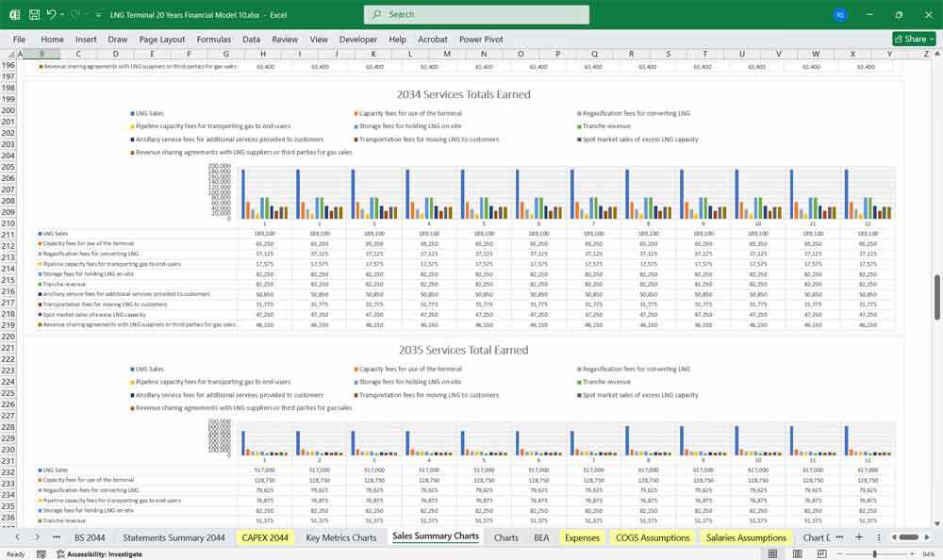This screenshot has height=560, width=943.
Task: Open the View tab
Action: point(319,39)
